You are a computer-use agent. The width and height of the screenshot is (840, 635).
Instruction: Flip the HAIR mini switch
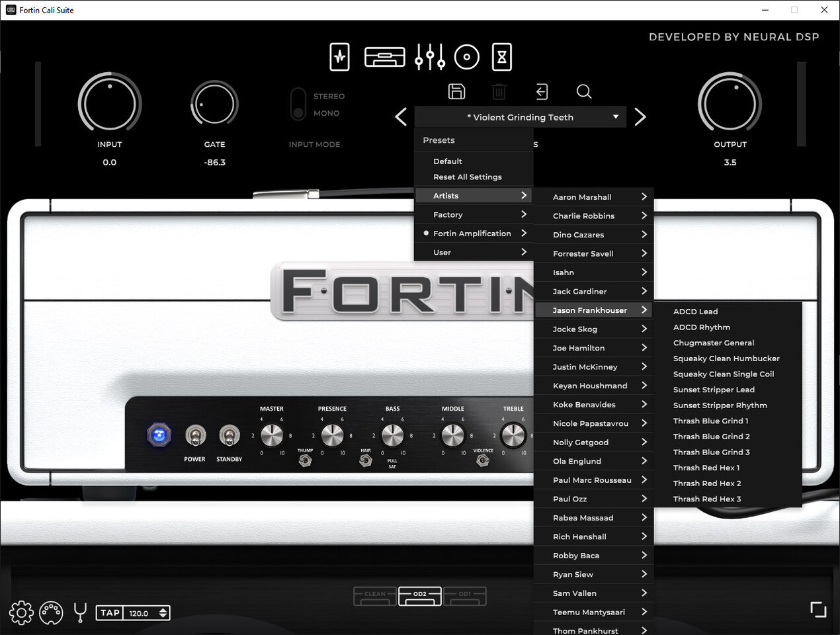tap(365, 460)
